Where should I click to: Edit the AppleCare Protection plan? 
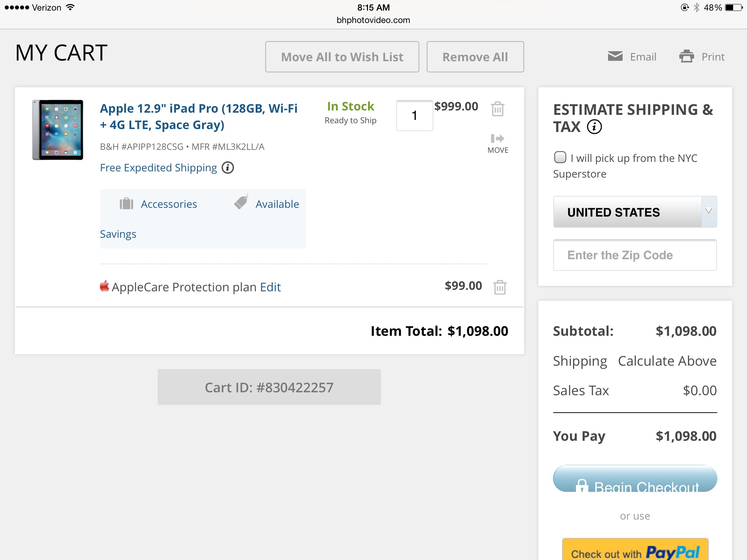(x=270, y=287)
